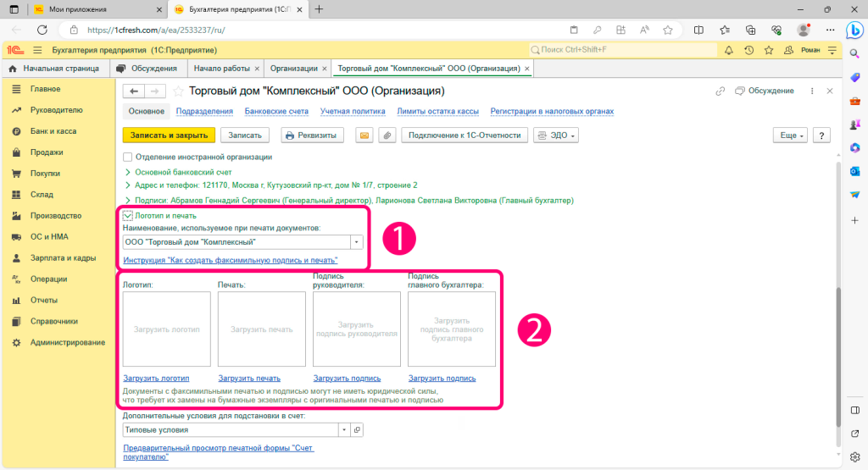Open Покупки section in sidebar
Image resolution: width=868 pixels, height=470 pixels.
[x=45, y=174]
